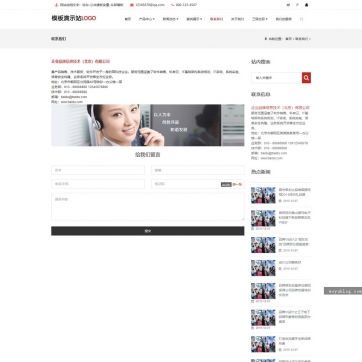Open seventh hot news thumbnail
Screen dimensions: 362x362
point(263,344)
